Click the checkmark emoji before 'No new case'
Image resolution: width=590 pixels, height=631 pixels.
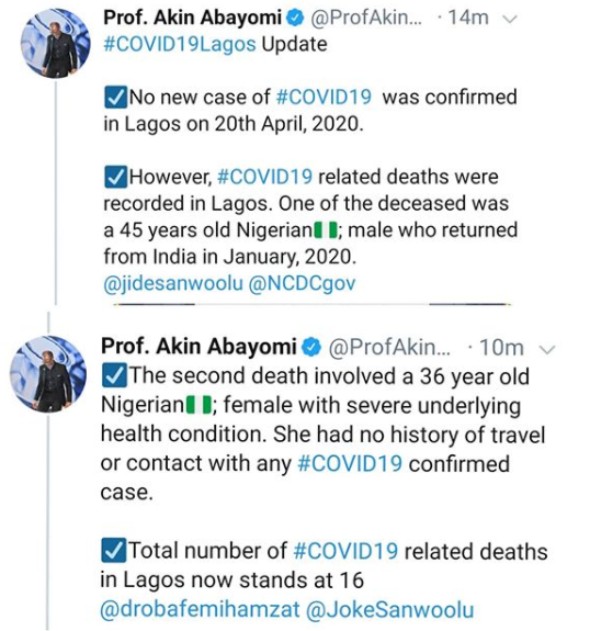(x=116, y=98)
